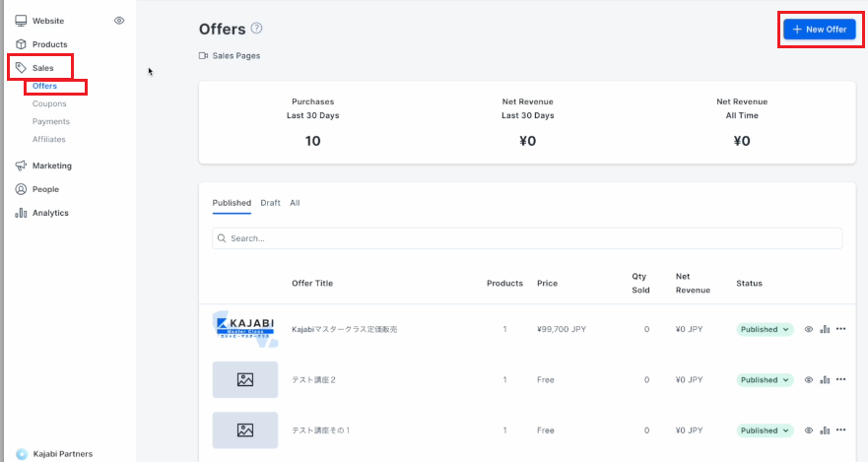Image resolution: width=868 pixels, height=462 pixels.
Task: Open the テスト講座その１ offer title
Action: 321,430
